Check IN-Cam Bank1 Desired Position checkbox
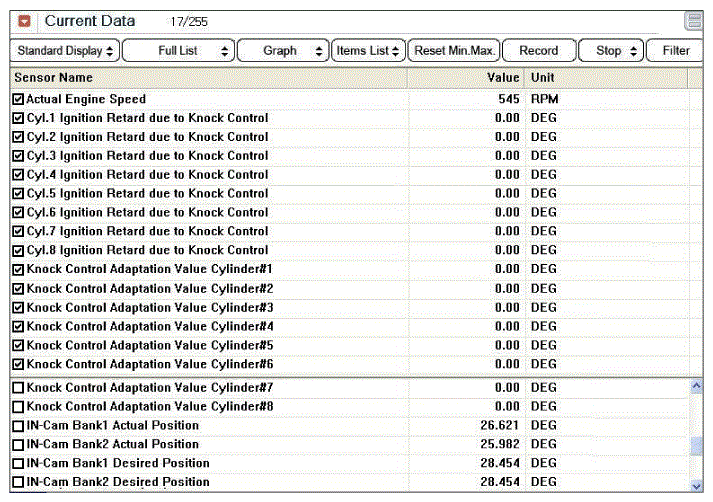This screenshot has width=713, height=502. coord(18,463)
